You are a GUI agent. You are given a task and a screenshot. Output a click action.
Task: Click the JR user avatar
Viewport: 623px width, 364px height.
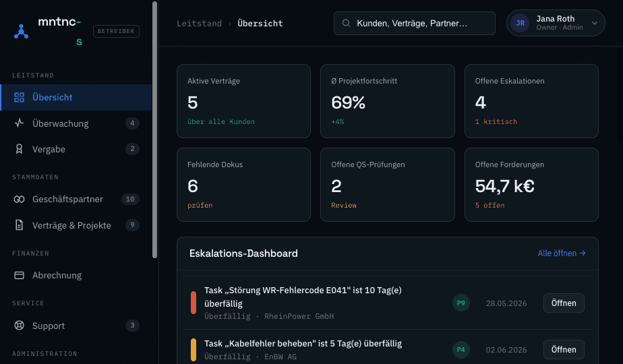coord(520,23)
